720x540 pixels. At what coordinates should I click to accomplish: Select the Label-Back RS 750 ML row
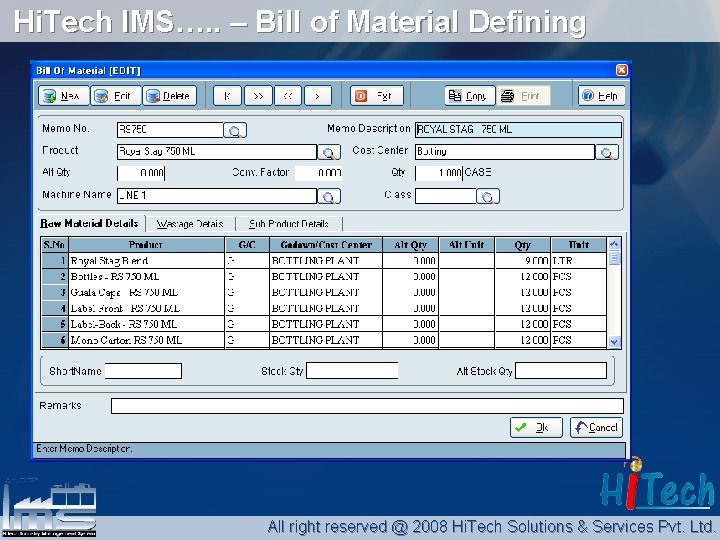324,324
